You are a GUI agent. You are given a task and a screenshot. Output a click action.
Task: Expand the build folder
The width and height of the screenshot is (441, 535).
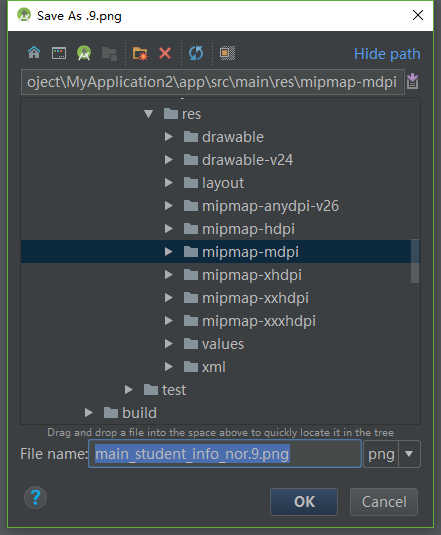coord(89,413)
